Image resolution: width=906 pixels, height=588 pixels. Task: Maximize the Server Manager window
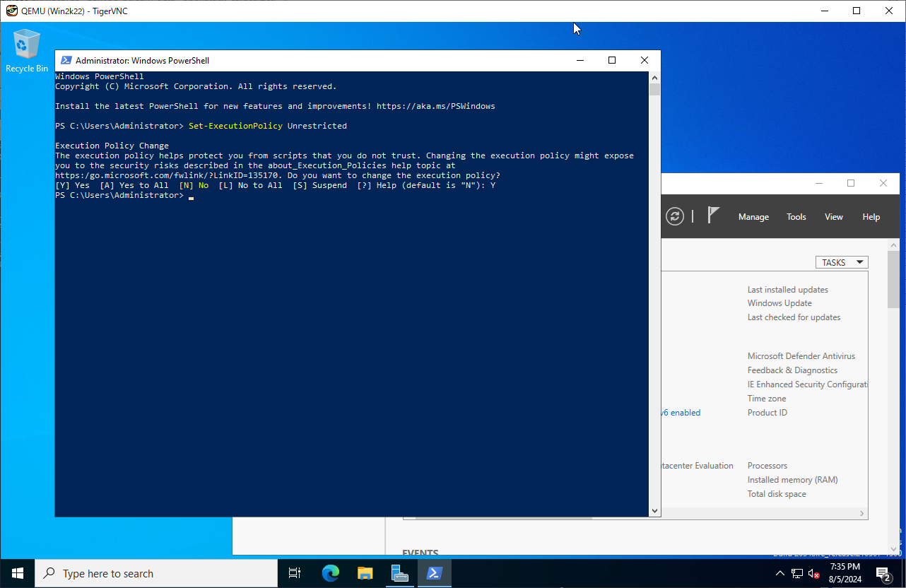[x=851, y=183]
